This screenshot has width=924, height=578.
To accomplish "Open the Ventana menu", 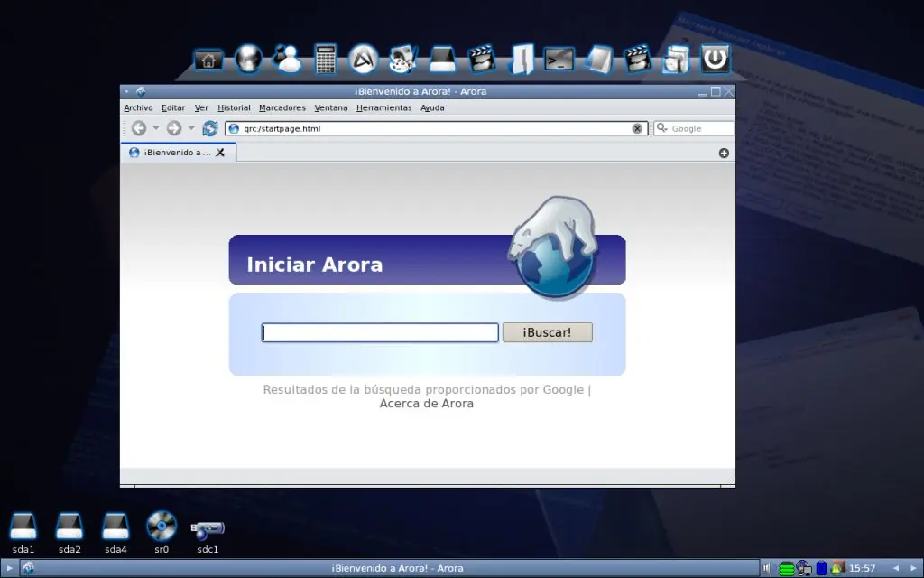I will click(330, 108).
